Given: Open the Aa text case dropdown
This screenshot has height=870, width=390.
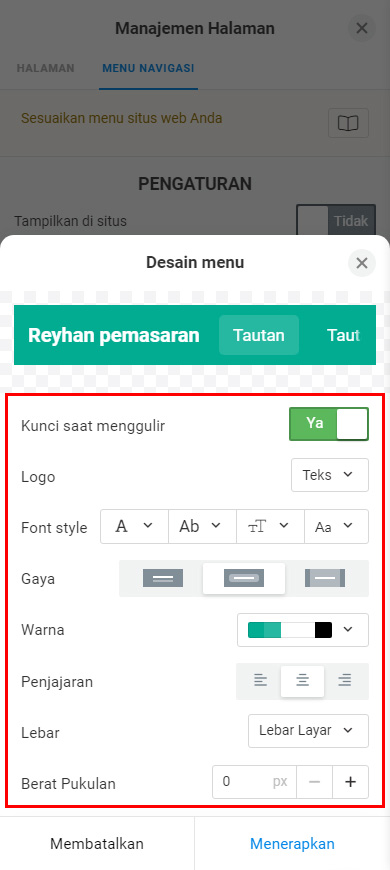Looking at the screenshot, I should 336,527.
